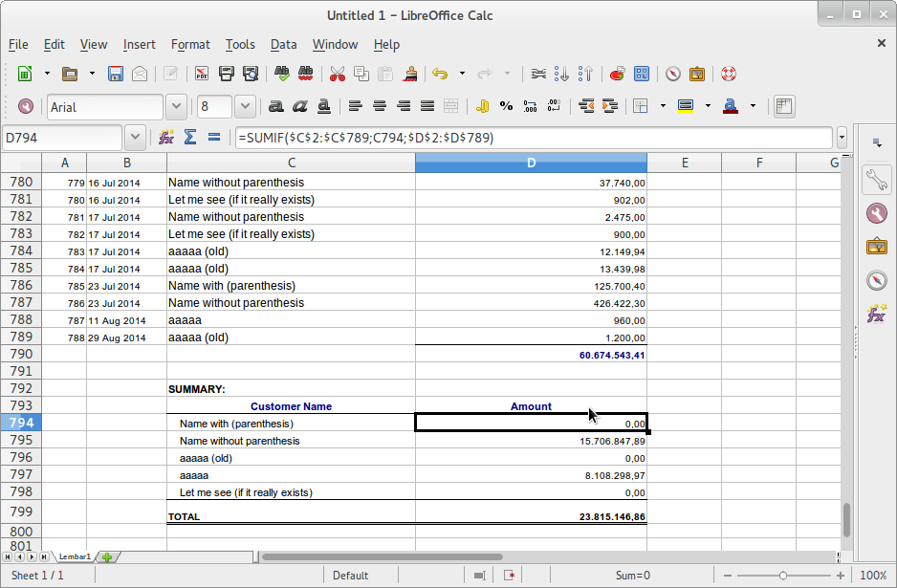The width and height of the screenshot is (897, 588).
Task: Open the page preview
Action: point(251,74)
